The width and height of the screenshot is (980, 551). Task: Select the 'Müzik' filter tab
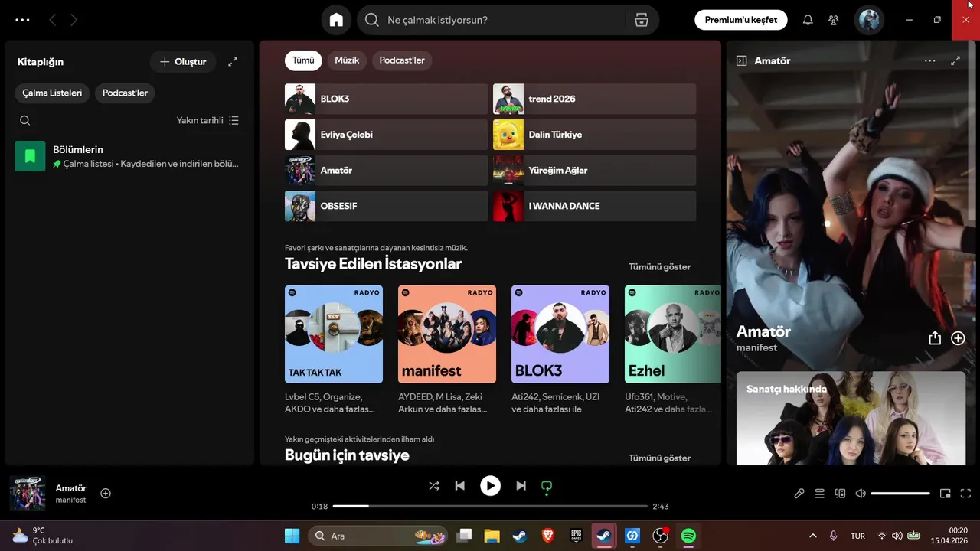click(347, 60)
